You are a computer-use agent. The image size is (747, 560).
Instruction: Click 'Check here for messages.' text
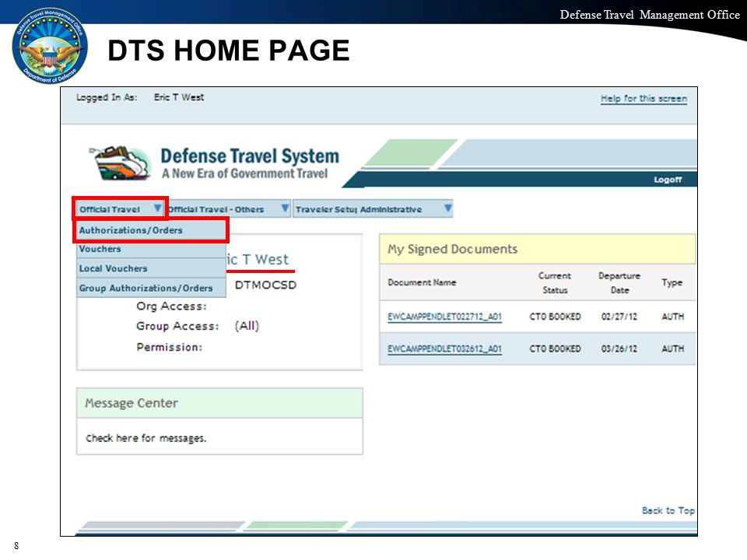coord(146,438)
